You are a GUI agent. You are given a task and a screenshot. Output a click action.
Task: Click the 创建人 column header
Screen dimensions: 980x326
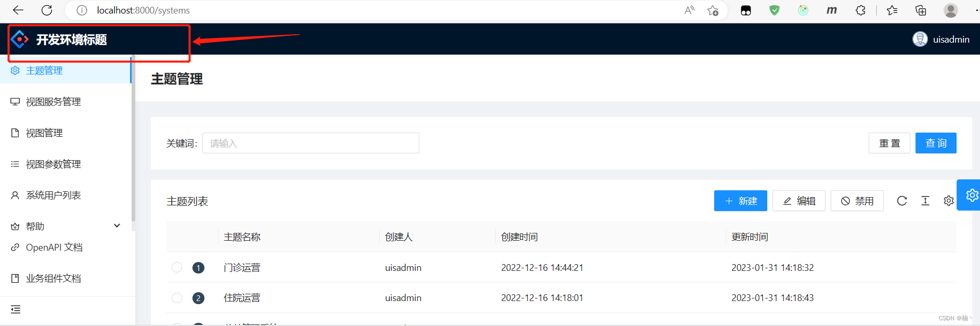coord(398,237)
